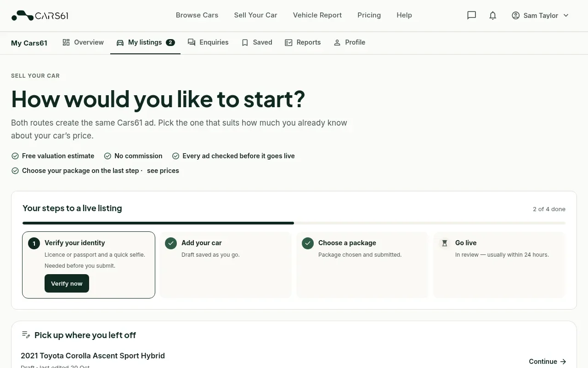Click the Free valuation estimate check icon

(15, 156)
